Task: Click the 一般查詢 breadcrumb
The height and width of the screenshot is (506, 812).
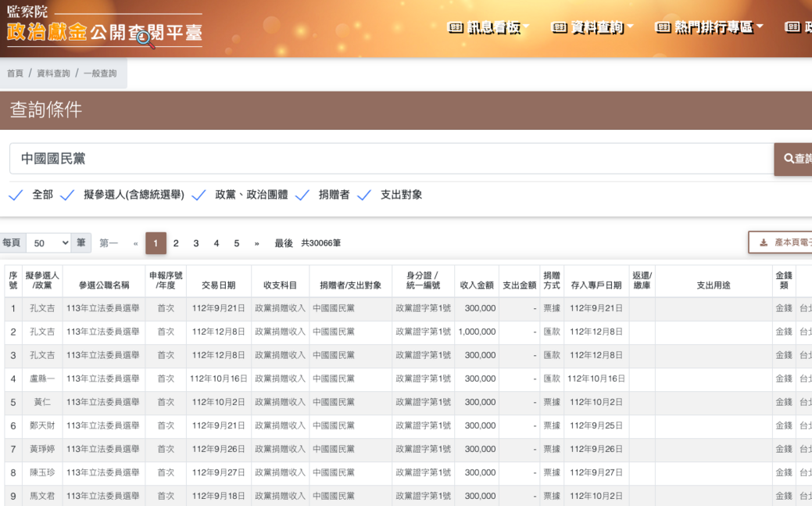Action: click(100, 73)
